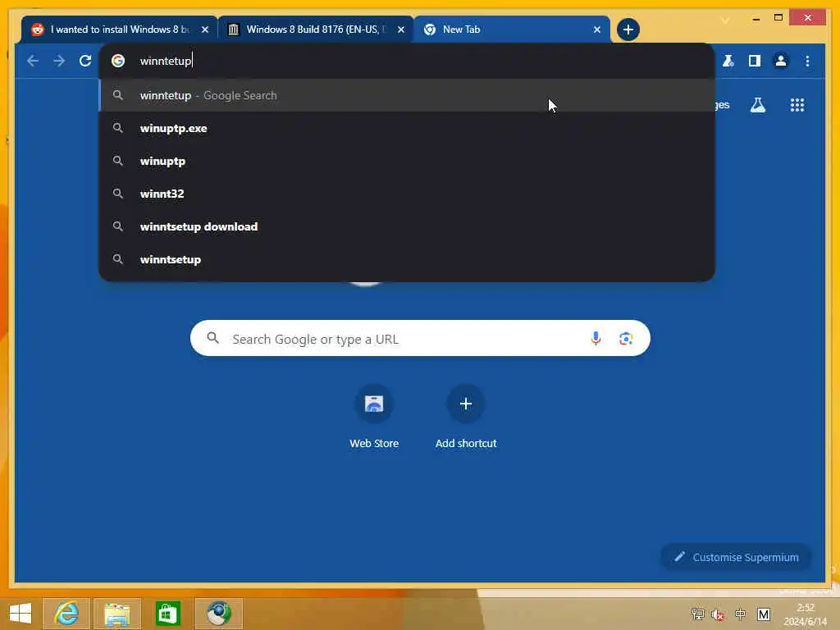Start voice search with microphone icon
840x630 pixels.
click(x=596, y=339)
